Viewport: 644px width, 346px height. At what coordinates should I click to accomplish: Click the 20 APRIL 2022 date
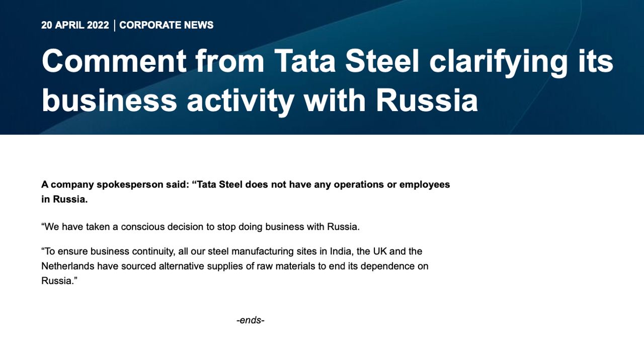point(75,25)
